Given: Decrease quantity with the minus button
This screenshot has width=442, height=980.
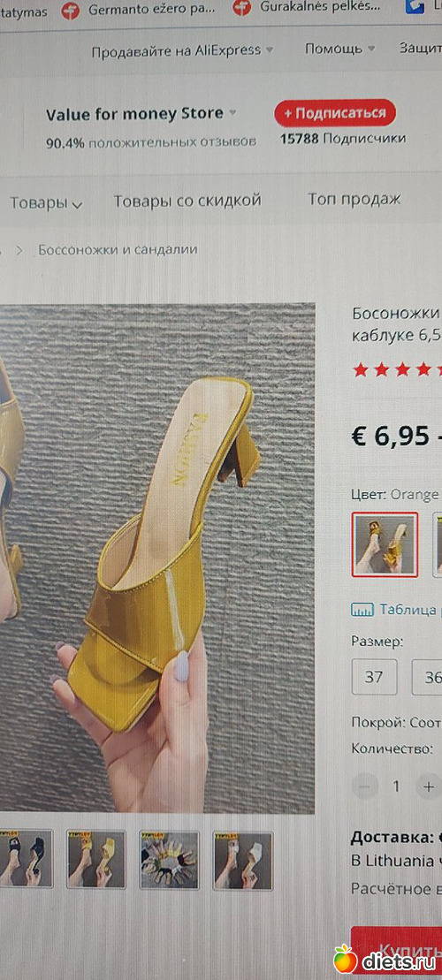Looking at the screenshot, I should coord(365,786).
